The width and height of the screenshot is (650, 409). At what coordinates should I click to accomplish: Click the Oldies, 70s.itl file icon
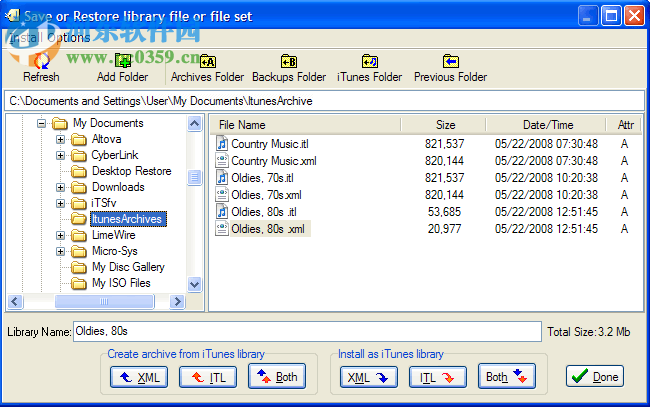point(222,177)
